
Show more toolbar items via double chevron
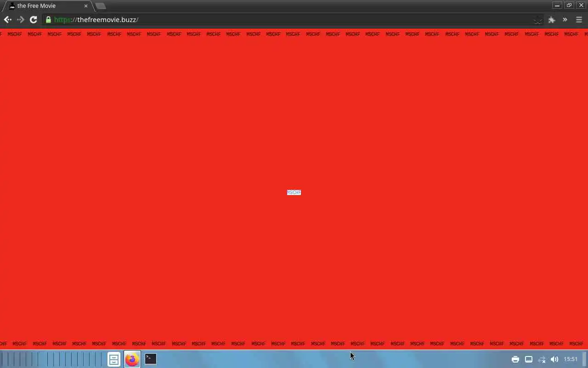(x=565, y=20)
